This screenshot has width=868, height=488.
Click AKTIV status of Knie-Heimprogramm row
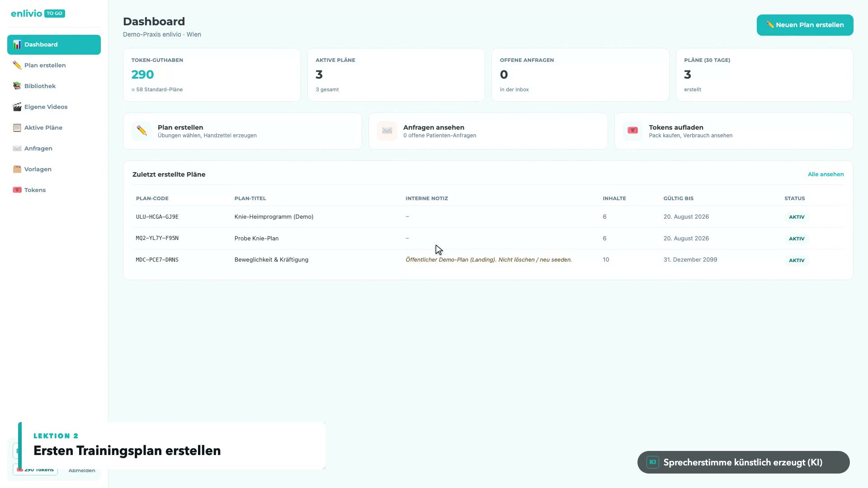[x=797, y=217]
